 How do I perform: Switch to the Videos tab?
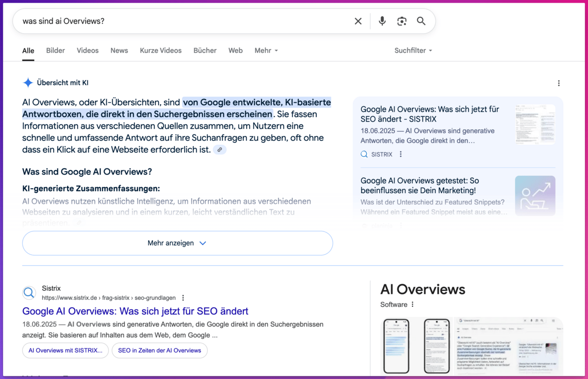(87, 51)
